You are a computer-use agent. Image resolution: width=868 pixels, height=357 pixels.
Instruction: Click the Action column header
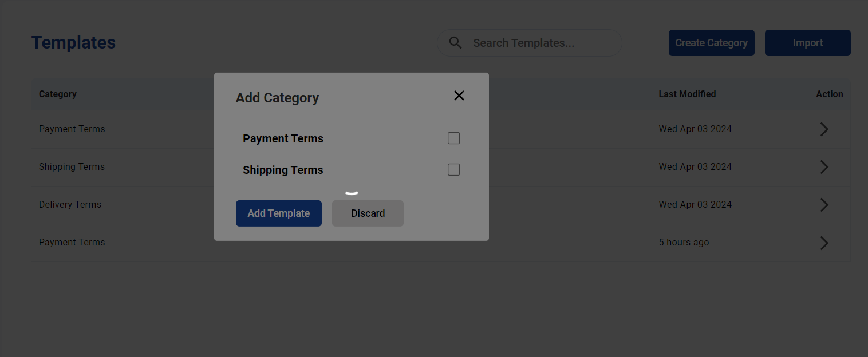[x=829, y=94]
